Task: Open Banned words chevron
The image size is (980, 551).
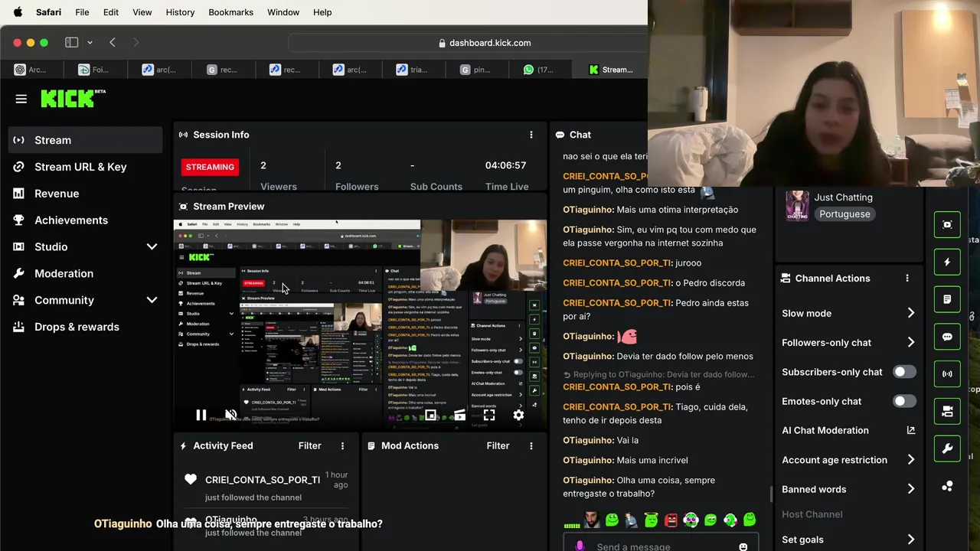Action: (910, 489)
